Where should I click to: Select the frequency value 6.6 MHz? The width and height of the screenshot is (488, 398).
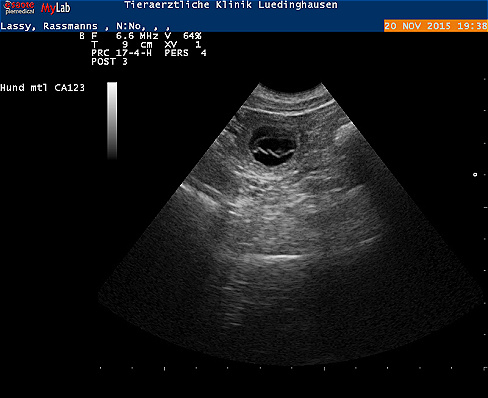pos(137,36)
